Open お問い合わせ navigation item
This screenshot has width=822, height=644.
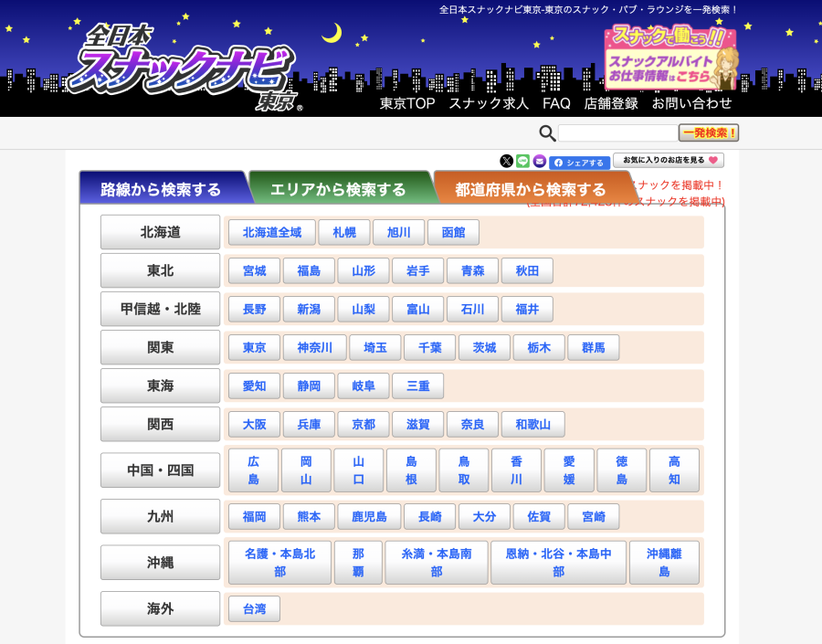coord(691,103)
